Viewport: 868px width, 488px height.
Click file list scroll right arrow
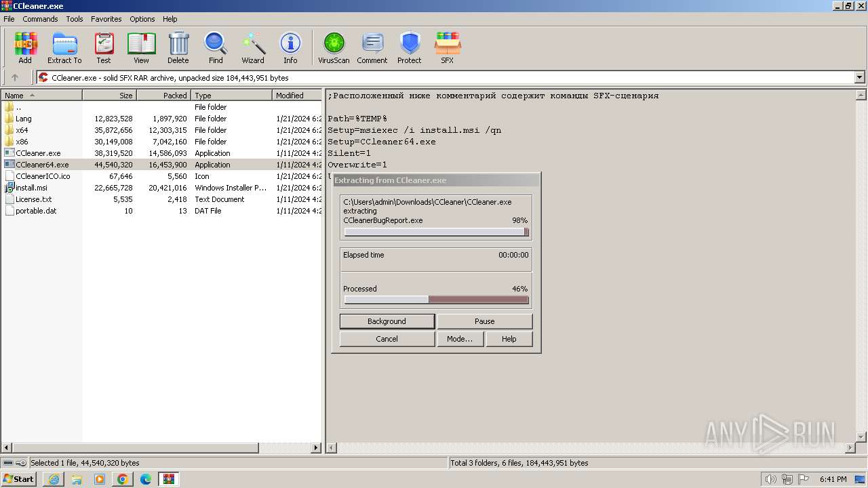pyautogui.click(x=316, y=448)
